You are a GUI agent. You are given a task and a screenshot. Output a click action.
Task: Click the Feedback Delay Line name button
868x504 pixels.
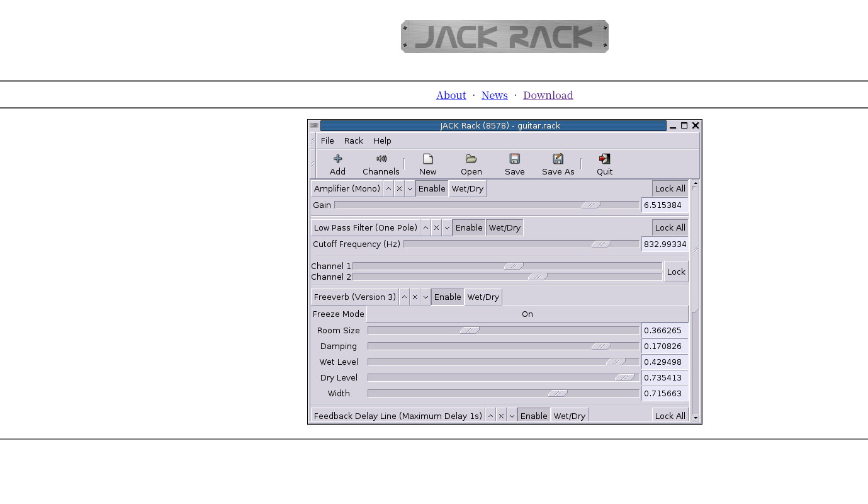(398, 416)
